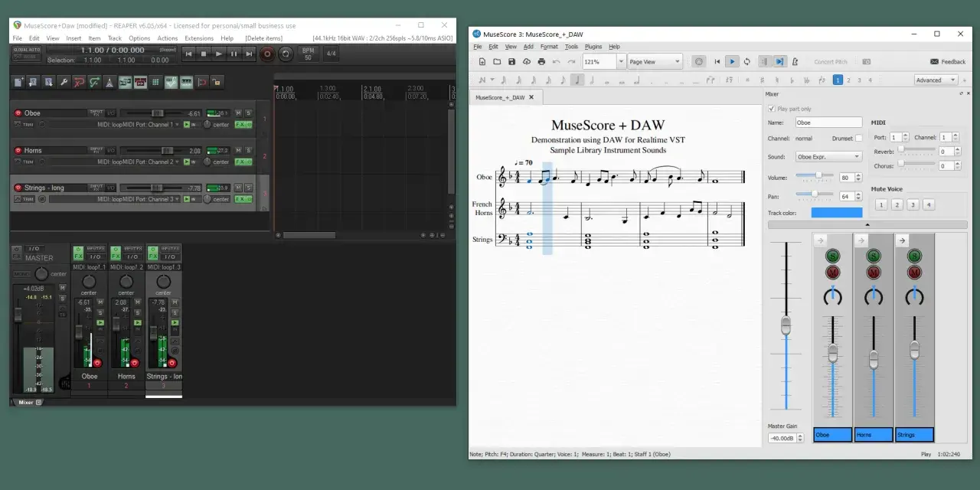
Task: Click the Track color blue swatch
Action: pyautogui.click(x=836, y=213)
